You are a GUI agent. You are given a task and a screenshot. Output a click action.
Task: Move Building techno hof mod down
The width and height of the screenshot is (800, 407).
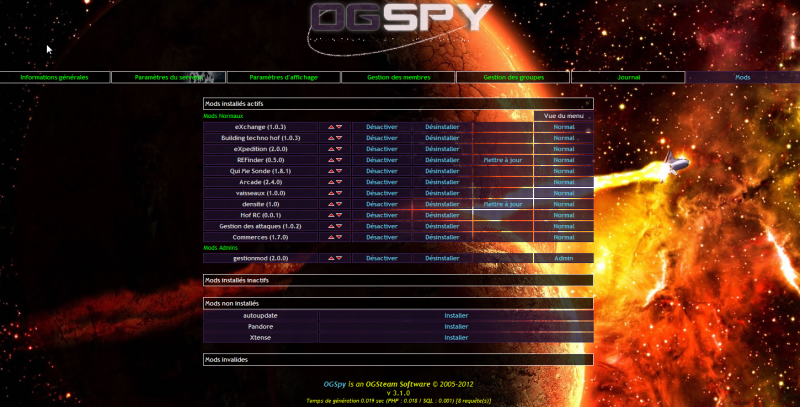coord(339,138)
